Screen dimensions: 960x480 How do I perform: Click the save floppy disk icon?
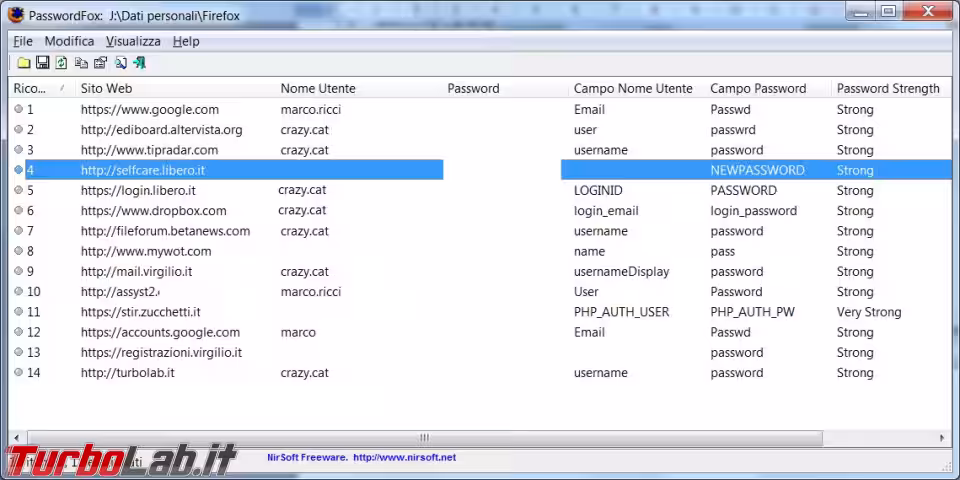tap(43, 63)
